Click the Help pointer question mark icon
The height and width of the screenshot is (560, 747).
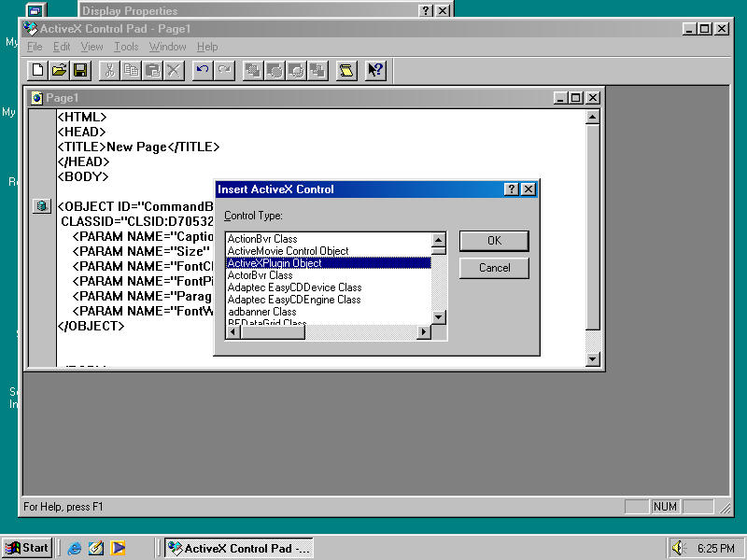pos(375,71)
